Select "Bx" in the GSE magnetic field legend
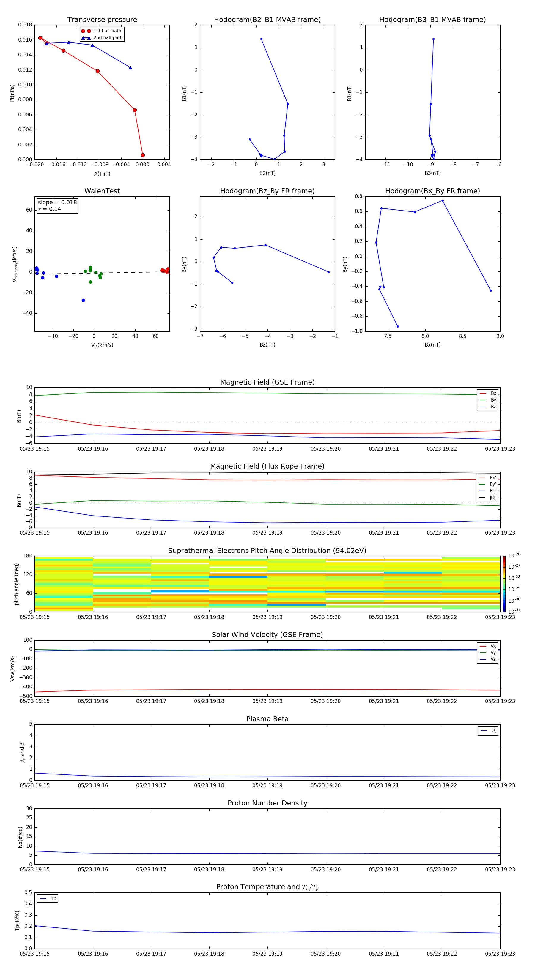535x980 pixels. [488, 393]
